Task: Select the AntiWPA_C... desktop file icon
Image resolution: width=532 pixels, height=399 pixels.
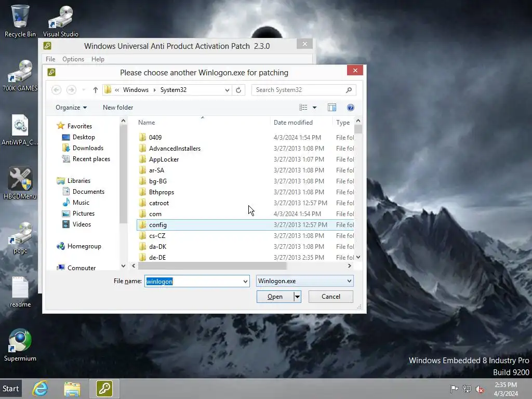Action: click(20, 129)
